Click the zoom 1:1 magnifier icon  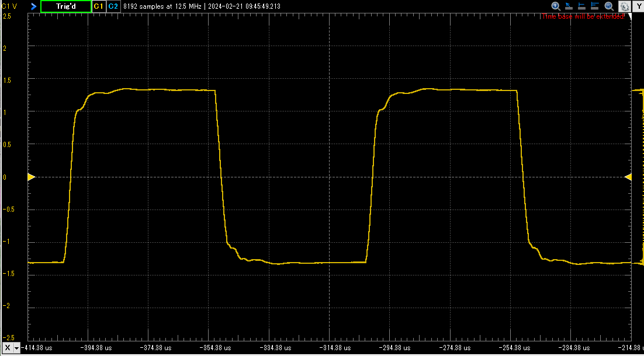pos(556,6)
